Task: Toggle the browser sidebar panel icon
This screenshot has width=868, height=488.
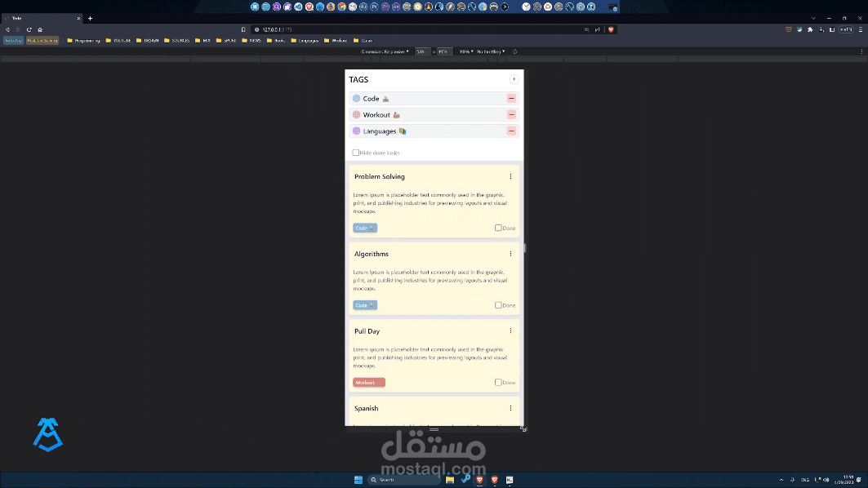Action: coord(831,30)
